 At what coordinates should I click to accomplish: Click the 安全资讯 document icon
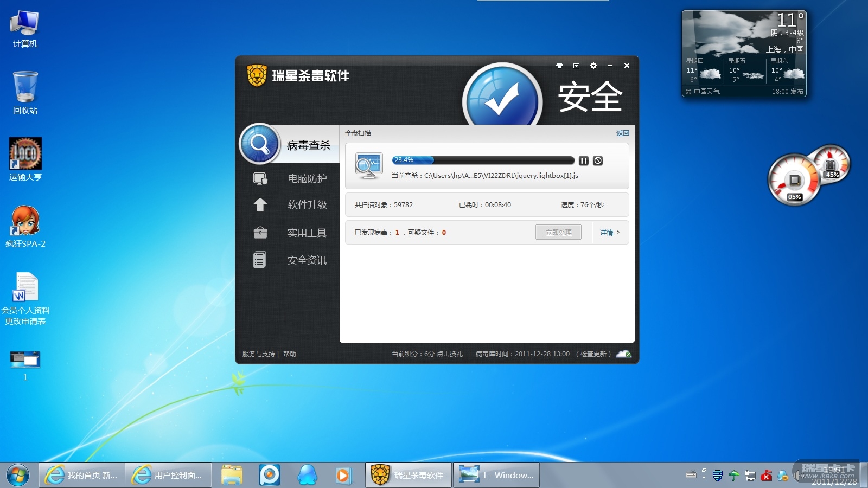(260, 260)
